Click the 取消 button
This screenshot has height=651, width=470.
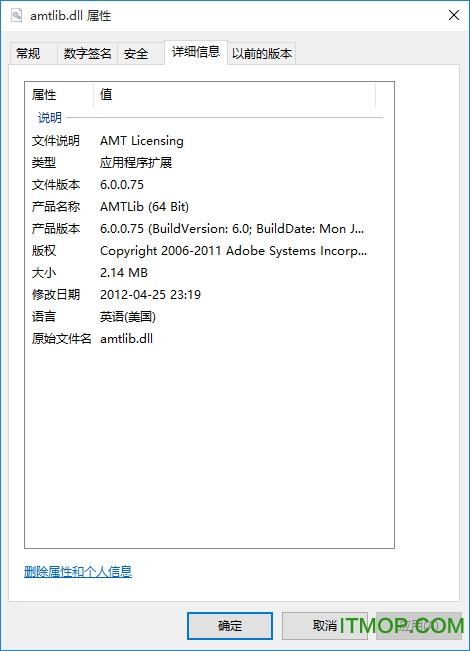(x=325, y=625)
